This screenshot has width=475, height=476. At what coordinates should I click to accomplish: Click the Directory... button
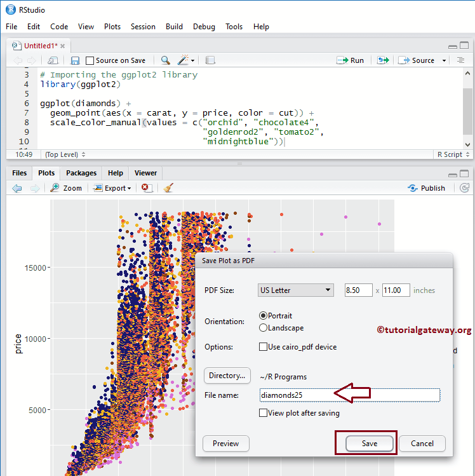point(227,376)
